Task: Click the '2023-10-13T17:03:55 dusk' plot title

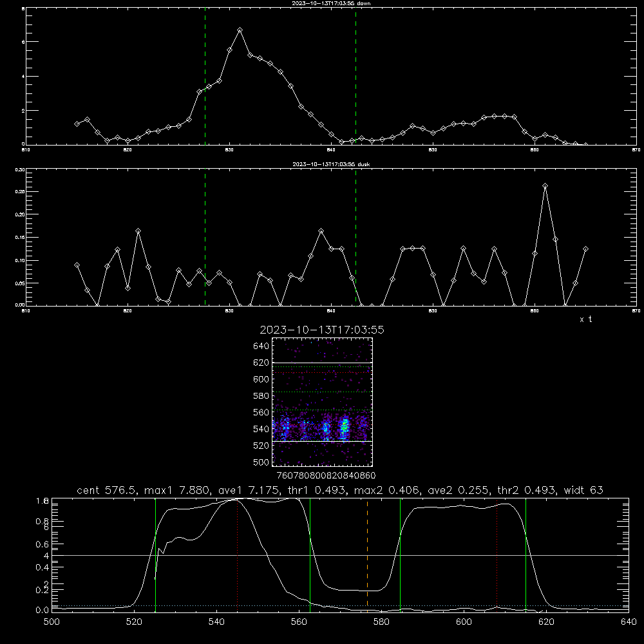Action: [x=331, y=164]
